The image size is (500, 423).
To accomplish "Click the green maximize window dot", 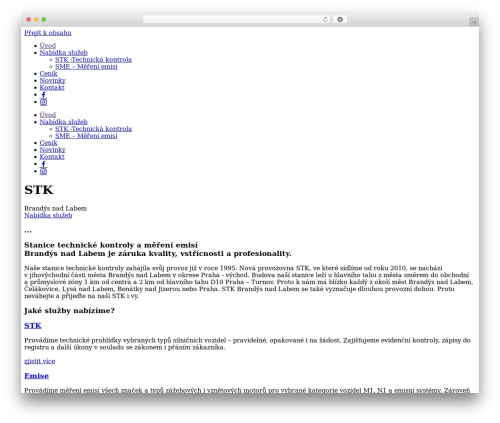I will pos(44,19).
